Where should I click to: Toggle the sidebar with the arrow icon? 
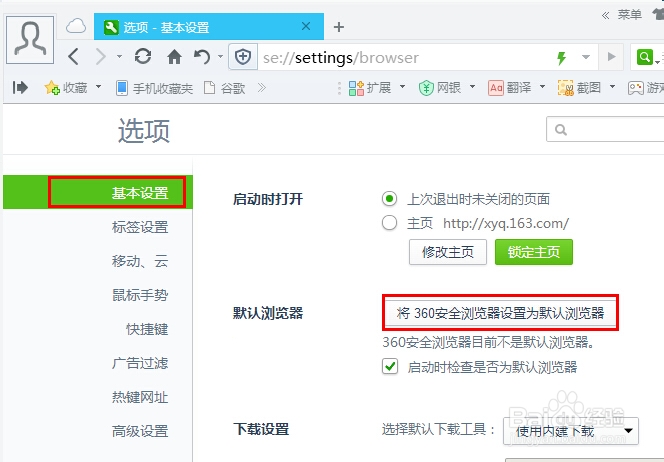coord(20,88)
